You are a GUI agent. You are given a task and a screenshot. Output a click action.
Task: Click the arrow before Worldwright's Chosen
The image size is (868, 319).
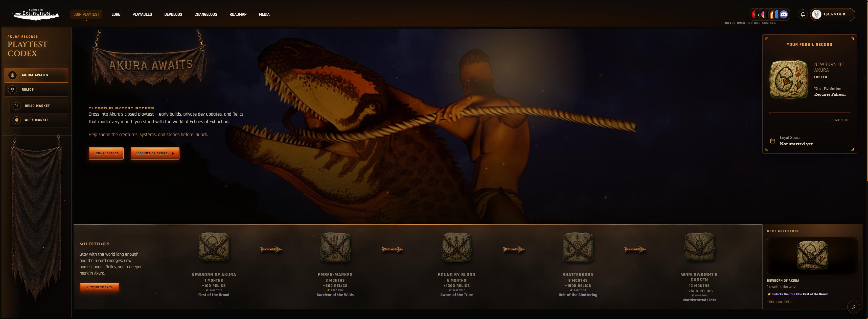(635, 249)
